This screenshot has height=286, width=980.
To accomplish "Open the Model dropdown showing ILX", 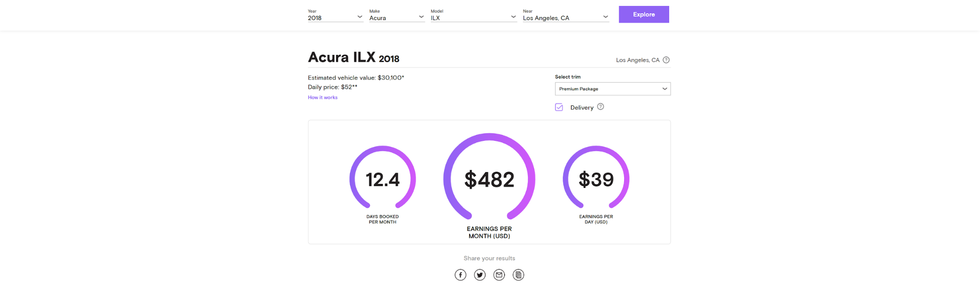I will (474, 15).
